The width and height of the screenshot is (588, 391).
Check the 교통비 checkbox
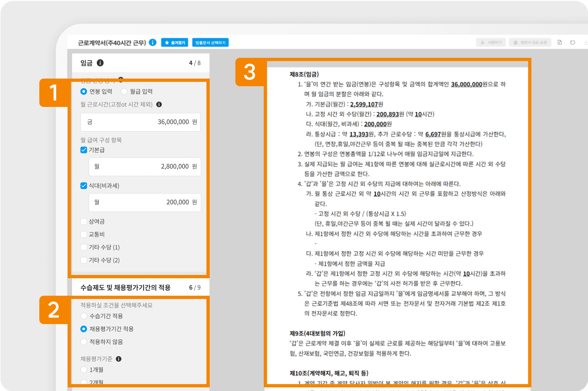point(84,234)
